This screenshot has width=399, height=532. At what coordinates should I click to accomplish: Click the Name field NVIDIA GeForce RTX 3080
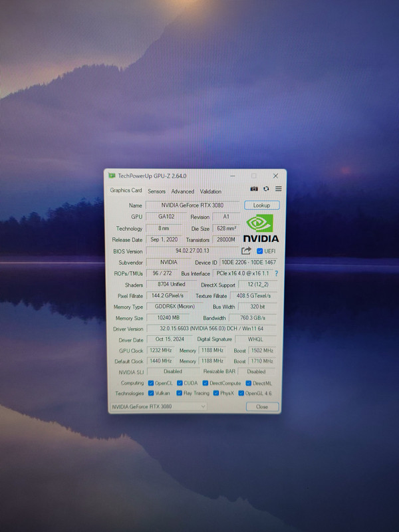(192, 205)
